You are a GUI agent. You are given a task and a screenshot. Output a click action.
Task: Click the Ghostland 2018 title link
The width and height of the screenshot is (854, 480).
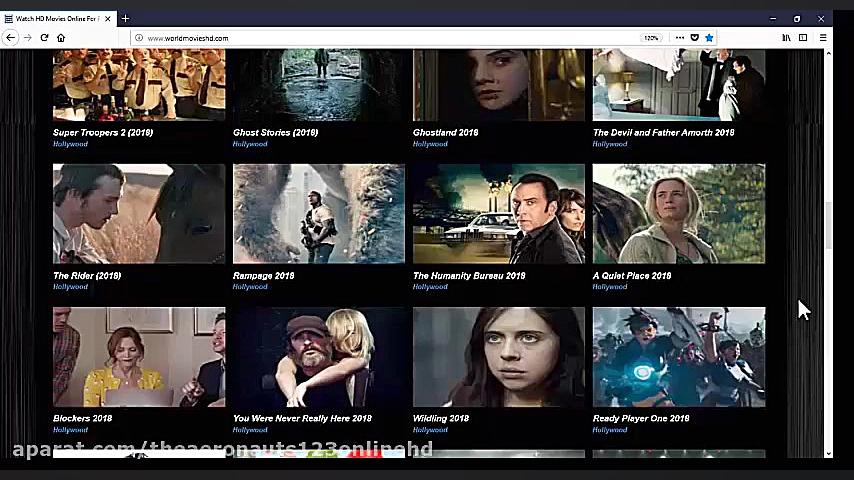pos(446,132)
